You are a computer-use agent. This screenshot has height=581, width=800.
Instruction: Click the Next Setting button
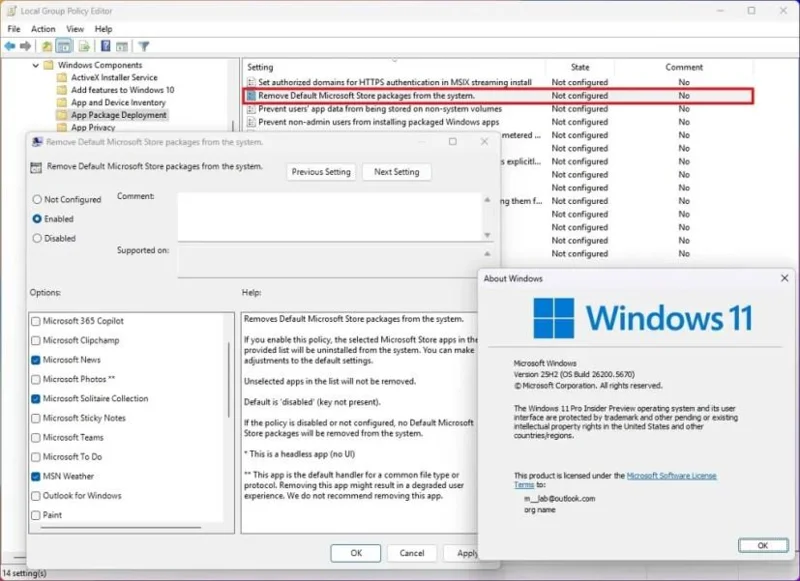pos(396,172)
